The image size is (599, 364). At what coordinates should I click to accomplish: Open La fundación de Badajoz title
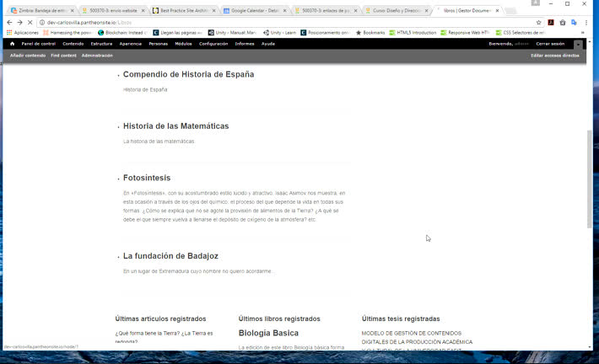coord(170,256)
